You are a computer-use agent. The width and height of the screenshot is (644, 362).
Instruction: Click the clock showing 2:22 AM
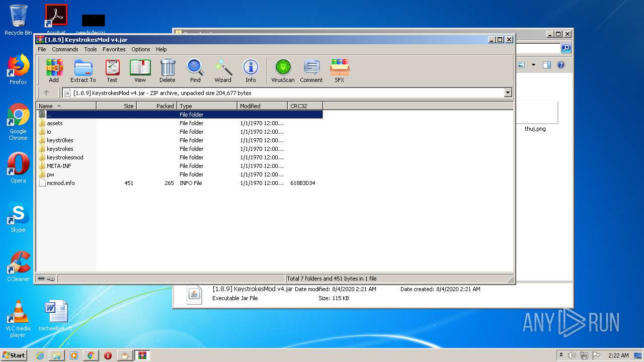pos(618,355)
